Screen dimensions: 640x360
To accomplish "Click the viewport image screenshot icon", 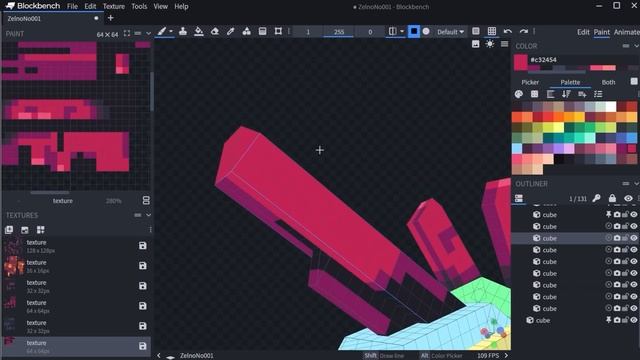I will [x=476, y=44].
